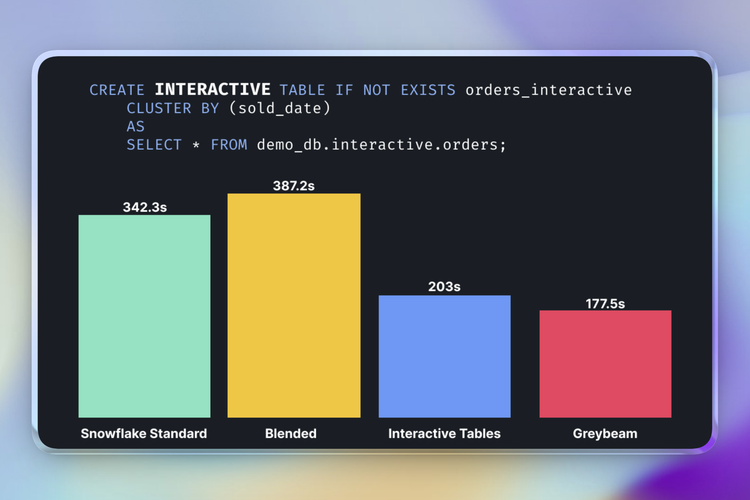Click the bold INTERACTIVE keyword in code
Viewport: 750px width, 500px height.
point(213,89)
